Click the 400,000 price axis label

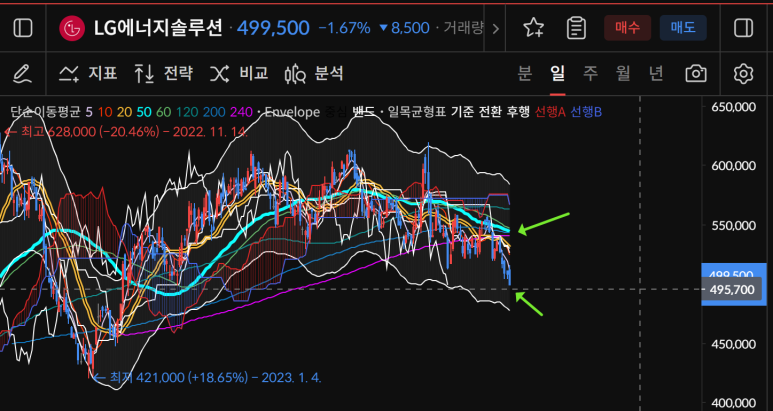pyautogui.click(x=734, y=403)
